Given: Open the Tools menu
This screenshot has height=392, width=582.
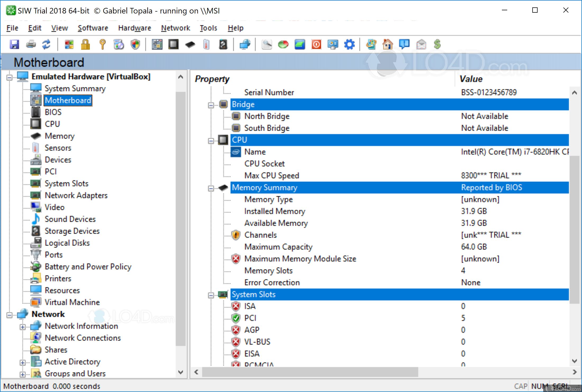Looking at the screenshot, I should pyautogui.click(x=208, y=28).
